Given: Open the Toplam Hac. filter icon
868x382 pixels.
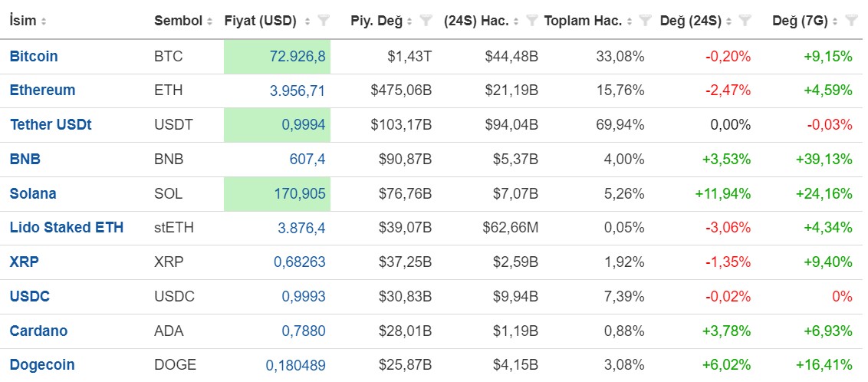Looking at the screenshot, I should tap(646, 21).
